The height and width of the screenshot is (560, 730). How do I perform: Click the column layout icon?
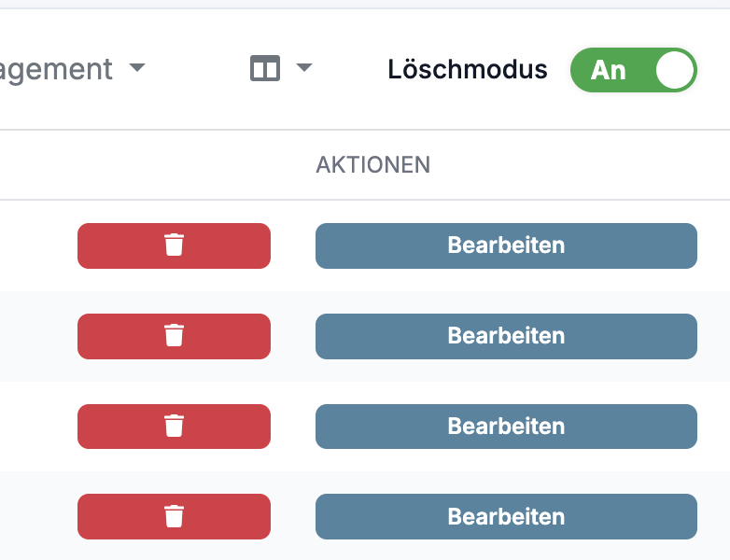coord(265,68)
